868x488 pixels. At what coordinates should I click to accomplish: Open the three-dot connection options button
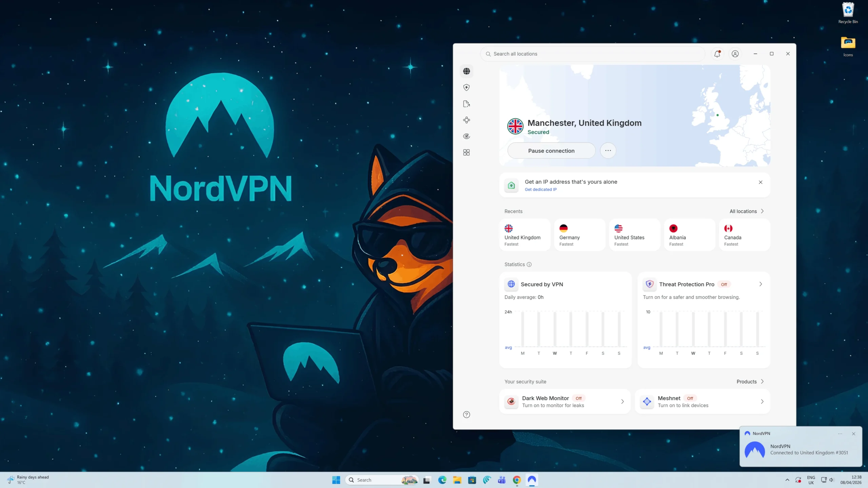click(608, 150)
